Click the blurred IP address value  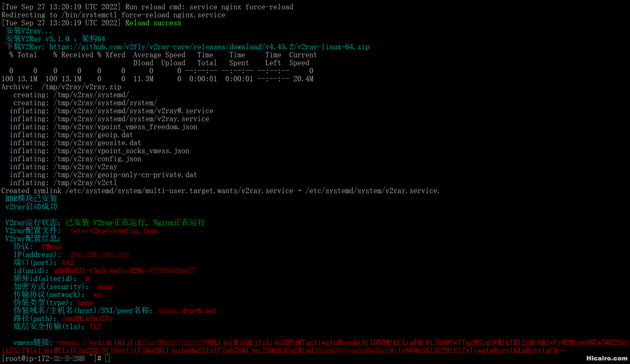coord(99,255)
